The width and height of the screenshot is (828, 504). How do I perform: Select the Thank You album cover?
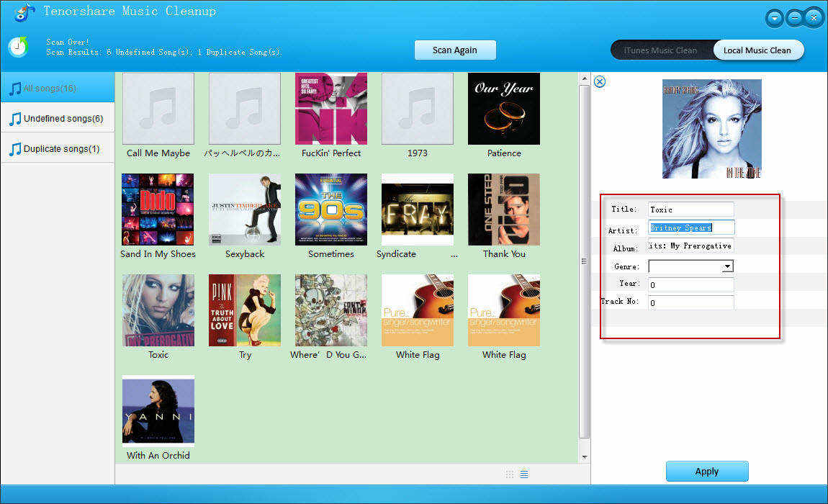pos(504,210)
